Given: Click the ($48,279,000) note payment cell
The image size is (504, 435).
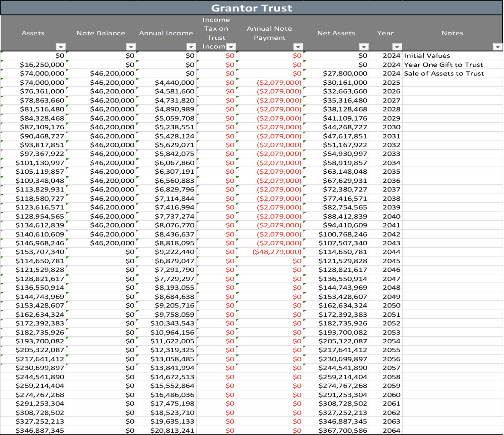Looking at the screenshot, I should click(x=277, y=252).
